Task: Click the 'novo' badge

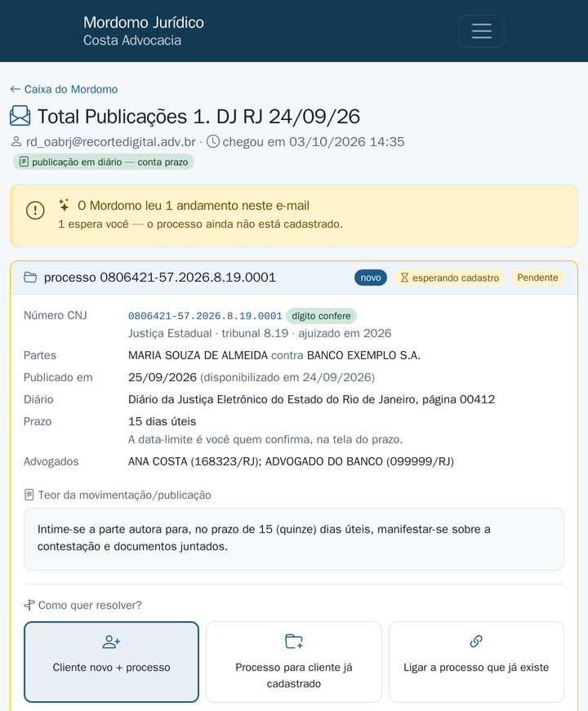Action: tap(371, 278)
